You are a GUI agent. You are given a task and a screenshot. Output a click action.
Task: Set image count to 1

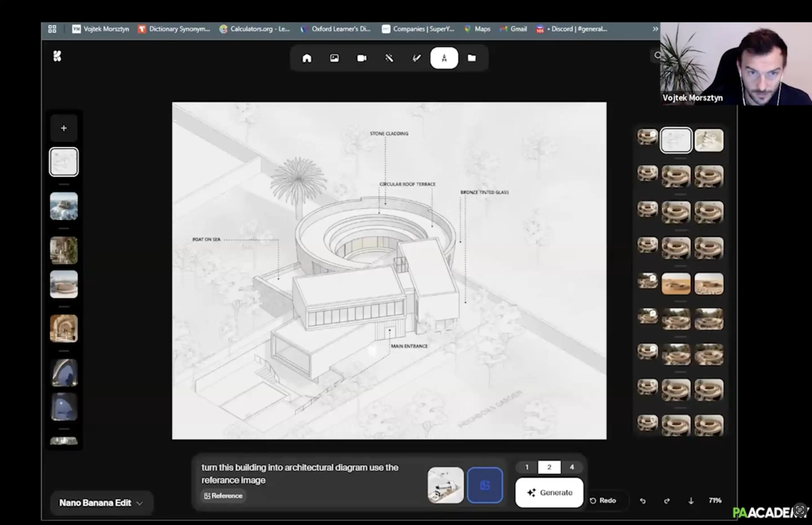(x=527, y=467)
